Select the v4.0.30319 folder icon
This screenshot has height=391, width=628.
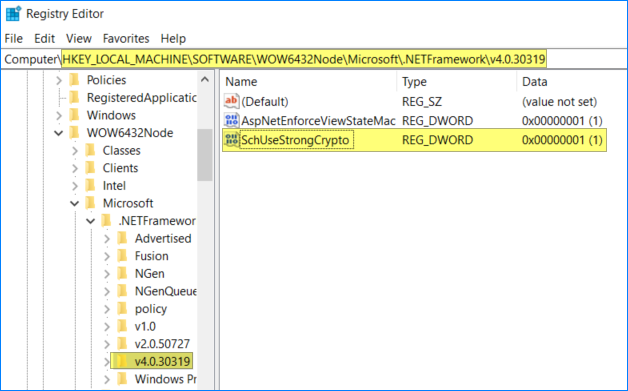[123, 361]
